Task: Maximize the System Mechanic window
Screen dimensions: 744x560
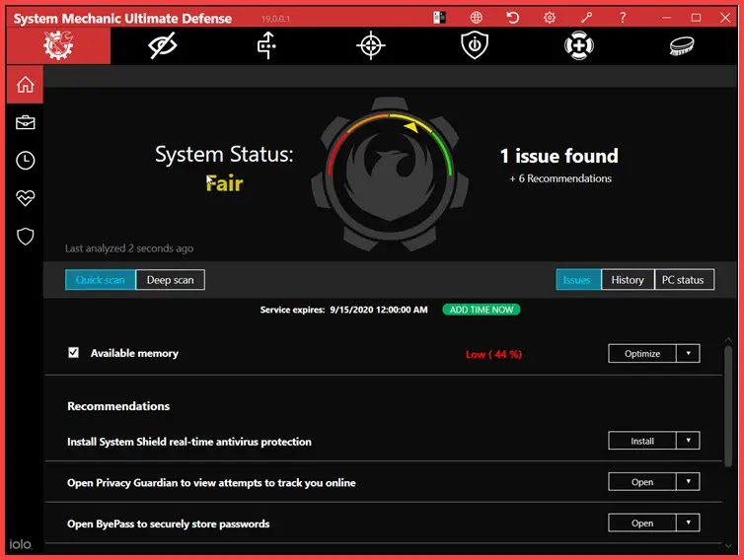Action: 696,18
